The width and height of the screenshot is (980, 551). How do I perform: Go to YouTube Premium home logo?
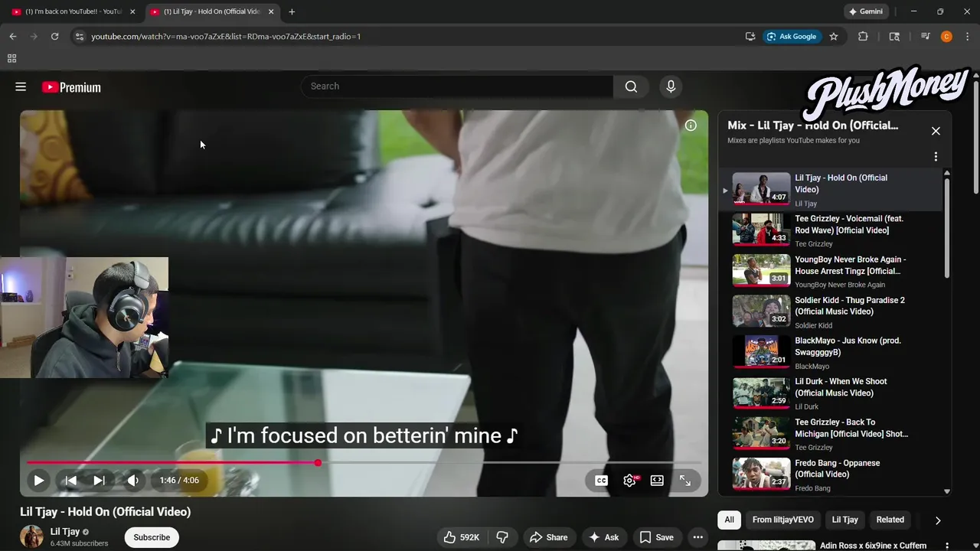click(71, 87)
